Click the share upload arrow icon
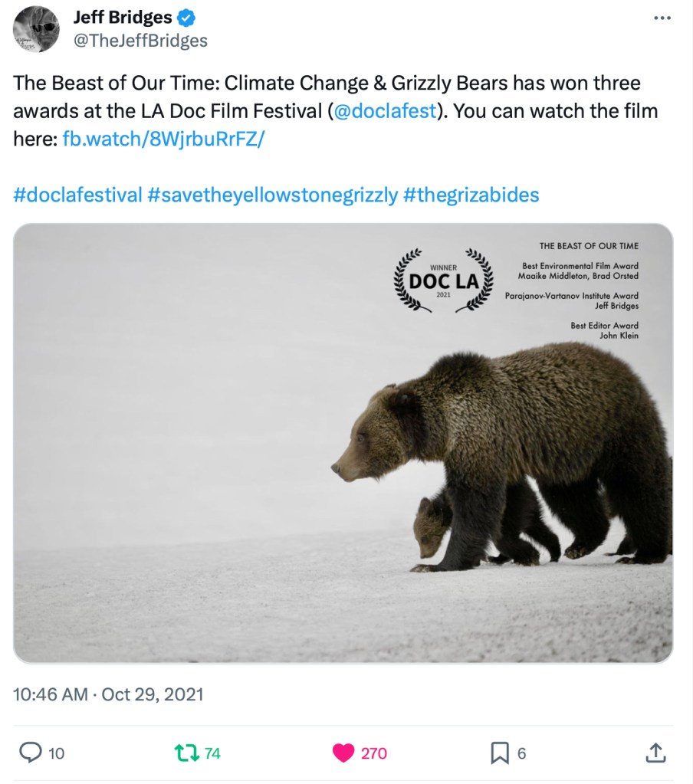The image size is (693, 784). tap(655, 753)
